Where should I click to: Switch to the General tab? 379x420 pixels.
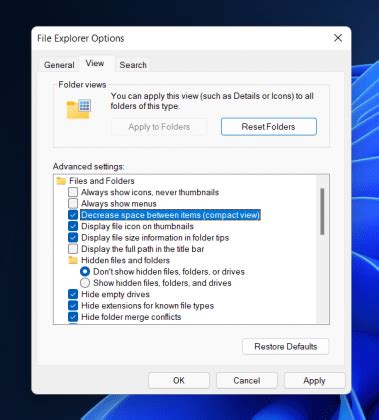[x=59, y=65]
